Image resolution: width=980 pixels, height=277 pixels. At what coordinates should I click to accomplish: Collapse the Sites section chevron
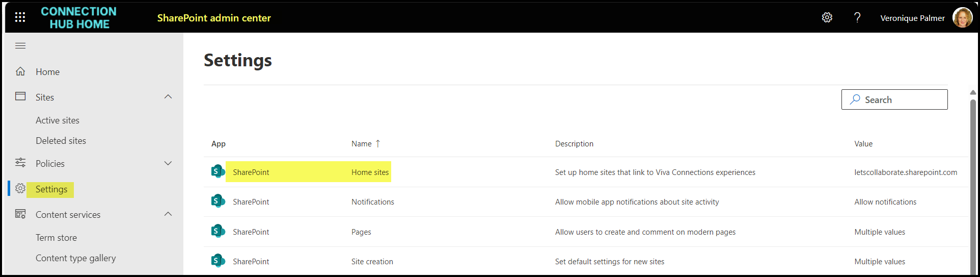click(168, 97)
